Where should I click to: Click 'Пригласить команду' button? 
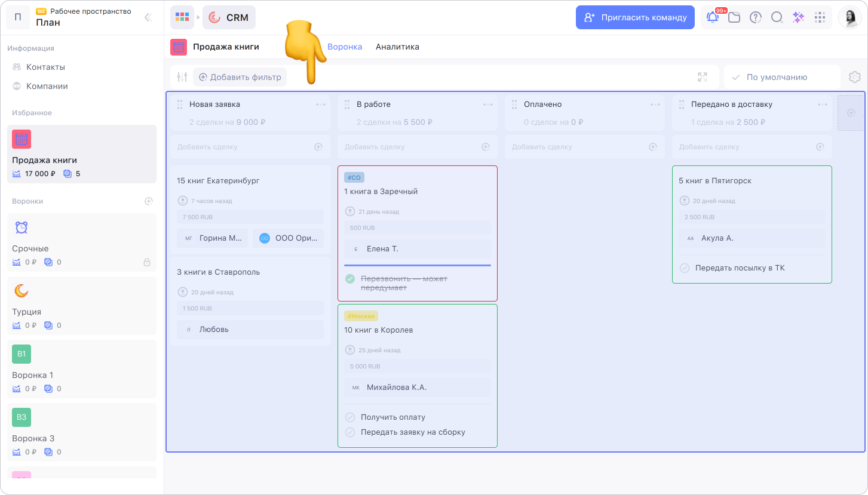(635, 17)
